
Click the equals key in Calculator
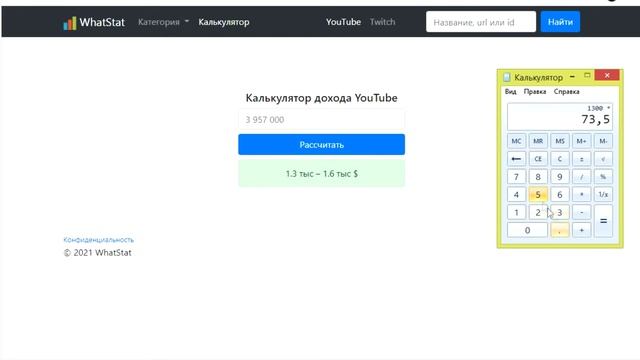[x=603, y=221]
